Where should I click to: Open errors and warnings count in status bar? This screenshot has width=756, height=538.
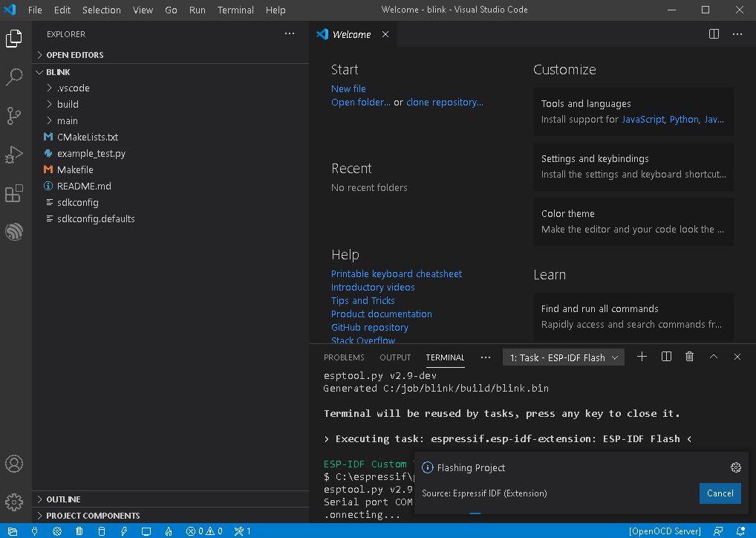point(204,531)
